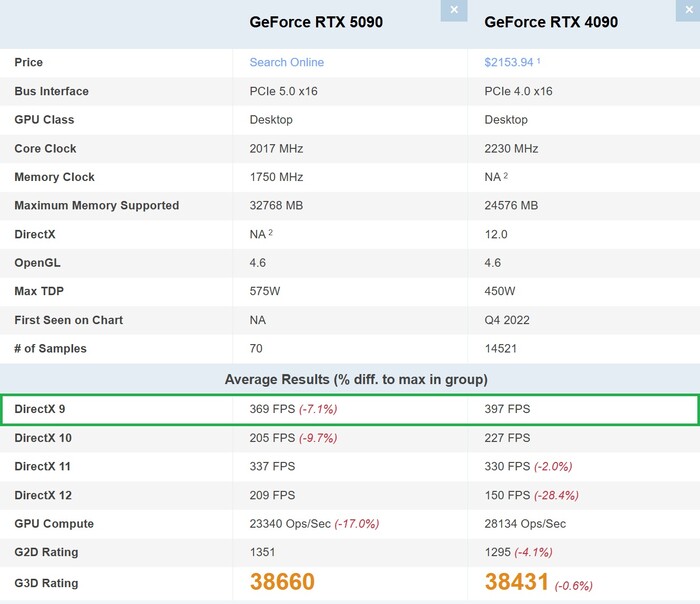Click the -28.4% DirectX 12 difference
This screenshot has width=700, height=604.
click(556, 495)
